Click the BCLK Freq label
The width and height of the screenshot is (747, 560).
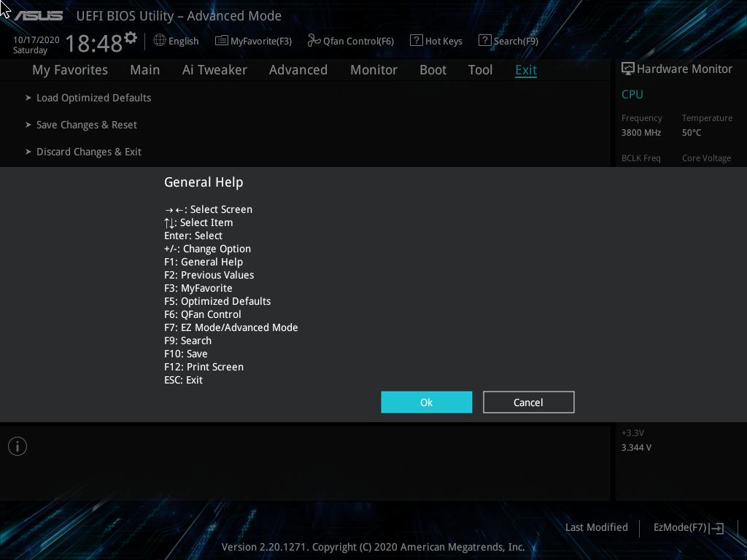tap(640, 158)
